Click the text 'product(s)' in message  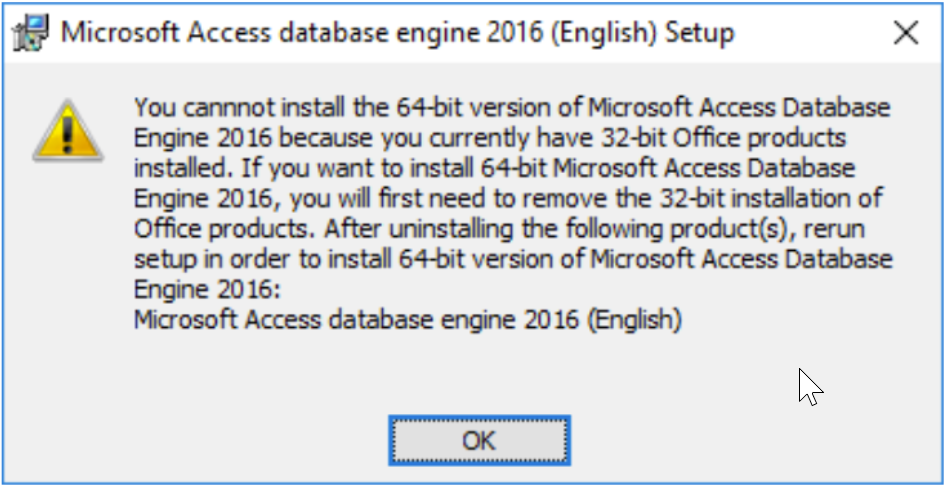click(x=732, y=228)
